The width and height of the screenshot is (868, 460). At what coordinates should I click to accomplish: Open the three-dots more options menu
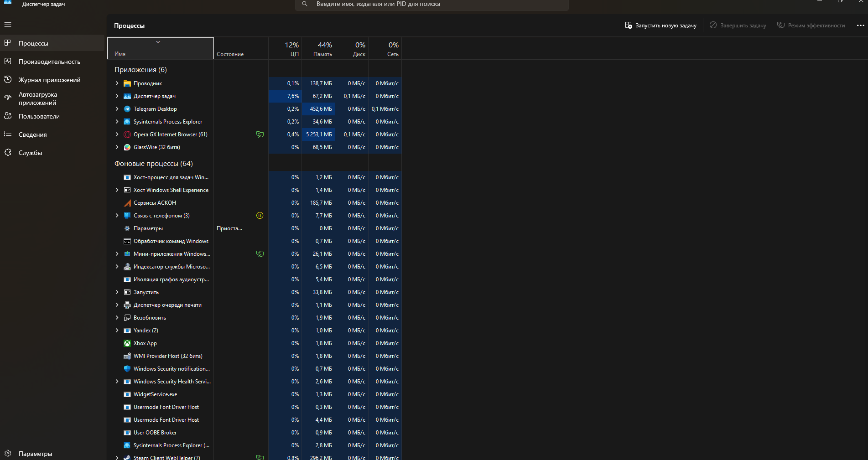(x=860, y=26)
